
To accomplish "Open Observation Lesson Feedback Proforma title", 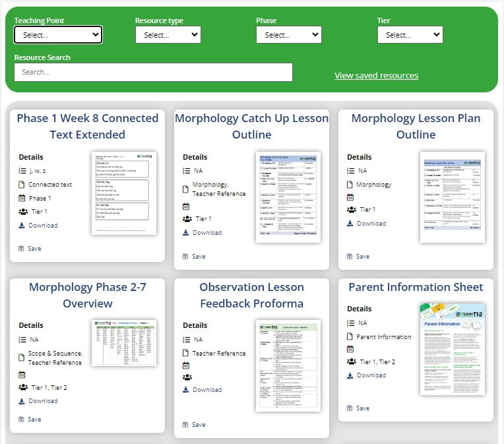I will coord(251,296).
